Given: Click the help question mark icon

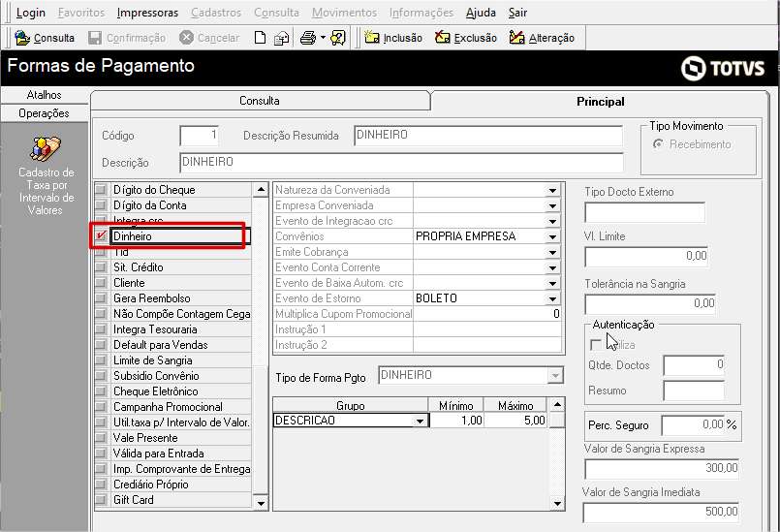Looking at the screenshot, I should (x=338, y=38).
